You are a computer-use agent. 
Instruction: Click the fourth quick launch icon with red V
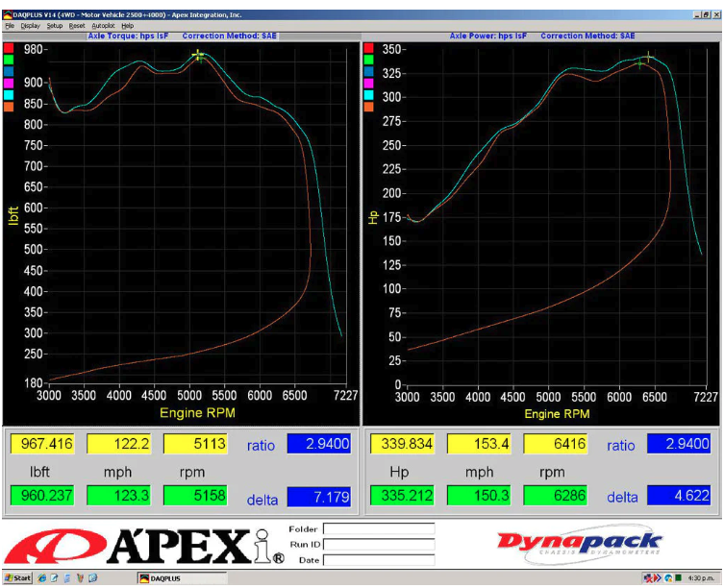80,577
